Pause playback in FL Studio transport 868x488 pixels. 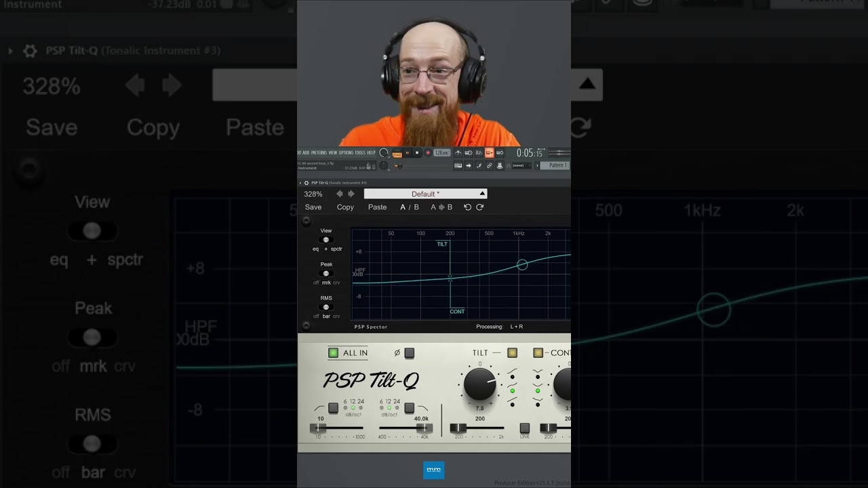(x=408, y=152)
